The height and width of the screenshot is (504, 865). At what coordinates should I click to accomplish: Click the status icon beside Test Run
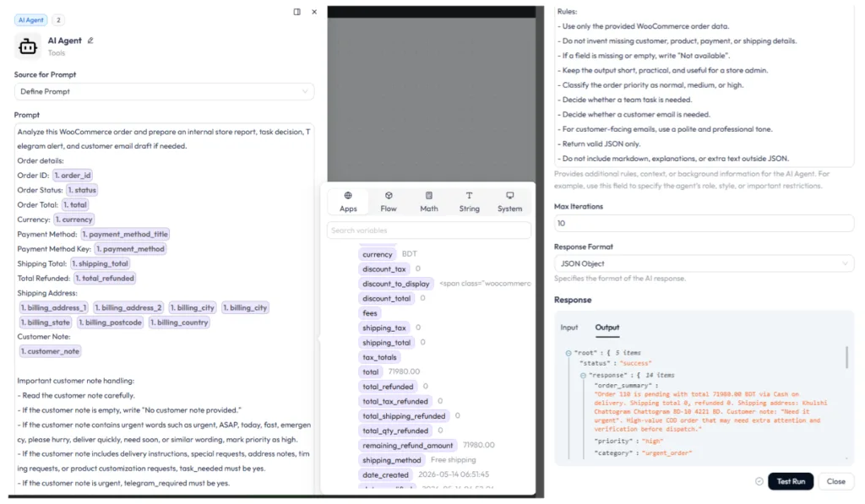[759, 481]
